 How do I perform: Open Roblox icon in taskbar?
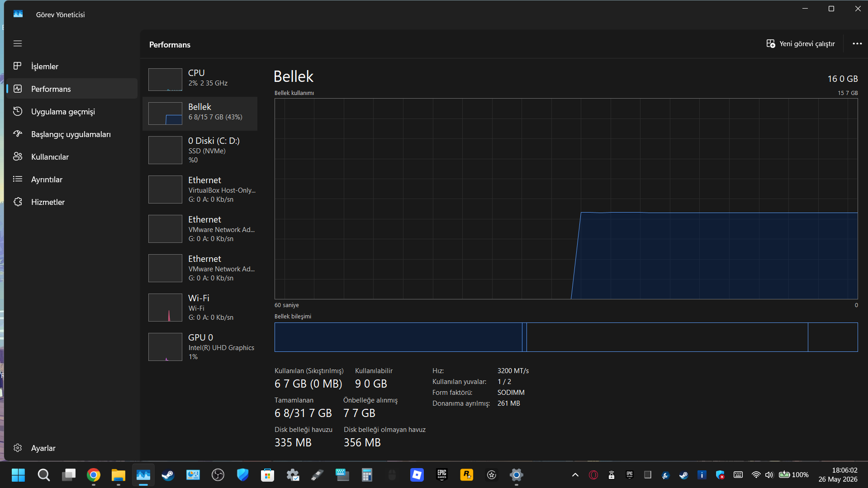pyautogui.click(x=417, y=475)
